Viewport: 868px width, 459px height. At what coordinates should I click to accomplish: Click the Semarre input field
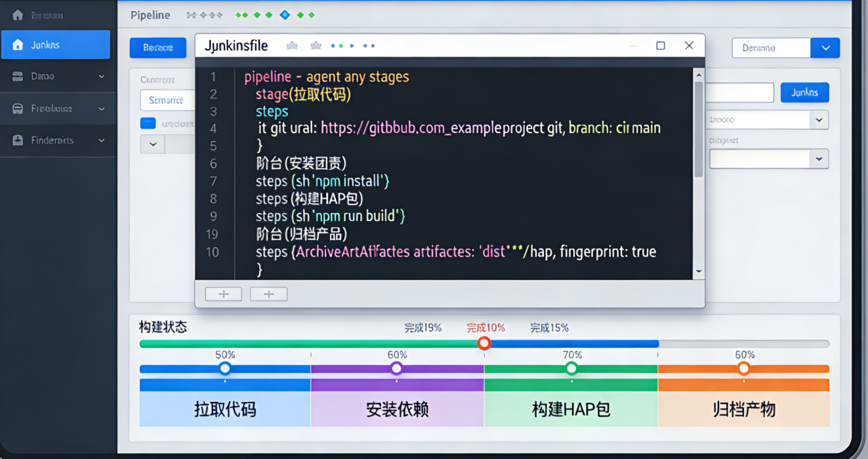168,100
